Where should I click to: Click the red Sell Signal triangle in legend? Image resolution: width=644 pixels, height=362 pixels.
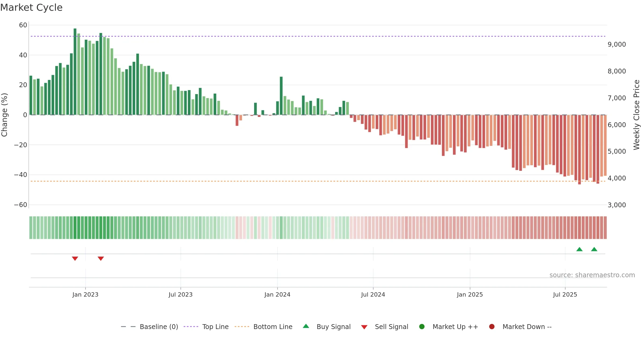[x=364, y=327]
